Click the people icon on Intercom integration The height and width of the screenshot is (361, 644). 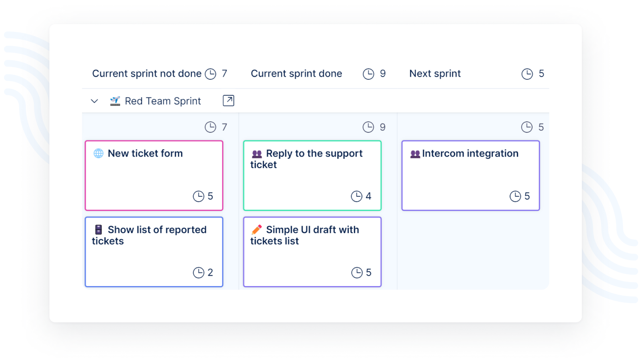(x=415, y=154)
